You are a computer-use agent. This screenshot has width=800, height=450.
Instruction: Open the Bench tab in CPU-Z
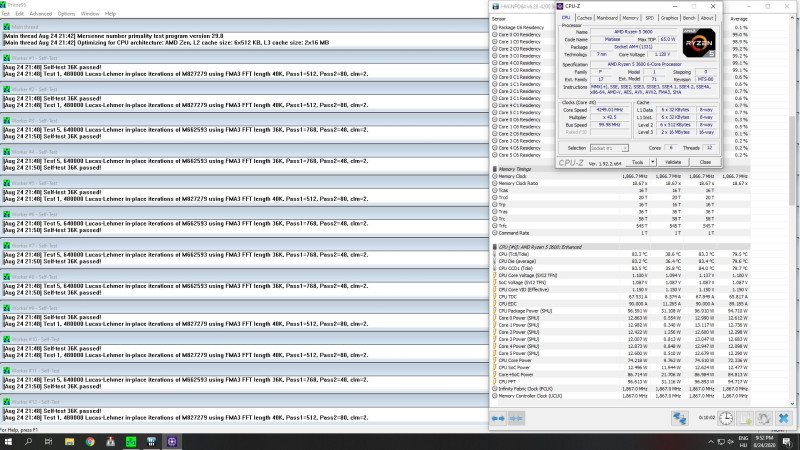[689, 18]
